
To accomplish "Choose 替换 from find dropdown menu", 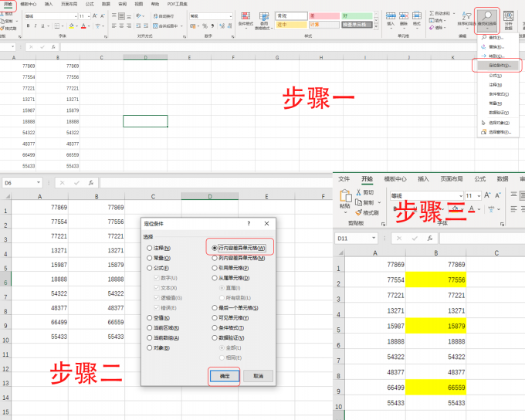I will tap(496, 47).
